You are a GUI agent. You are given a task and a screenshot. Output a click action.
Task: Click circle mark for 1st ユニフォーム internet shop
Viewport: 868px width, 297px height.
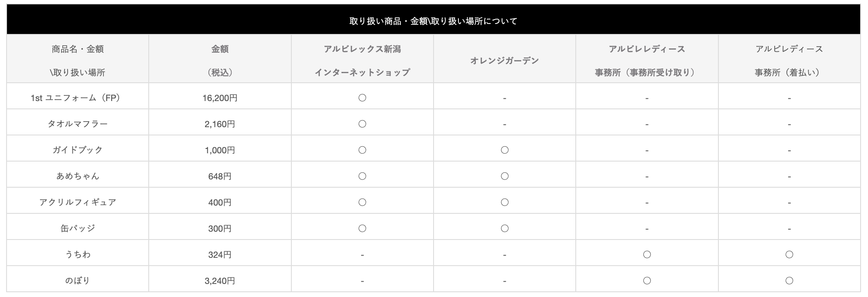click(362, 98)
